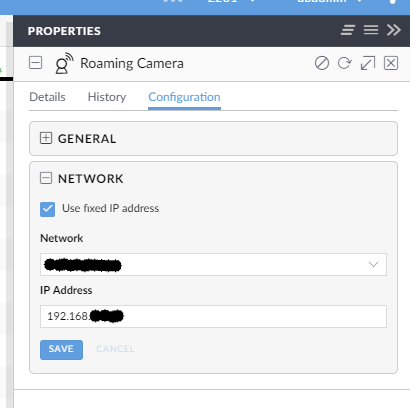Click the SAVE button
410x408 pixels.
click(61, 350)
